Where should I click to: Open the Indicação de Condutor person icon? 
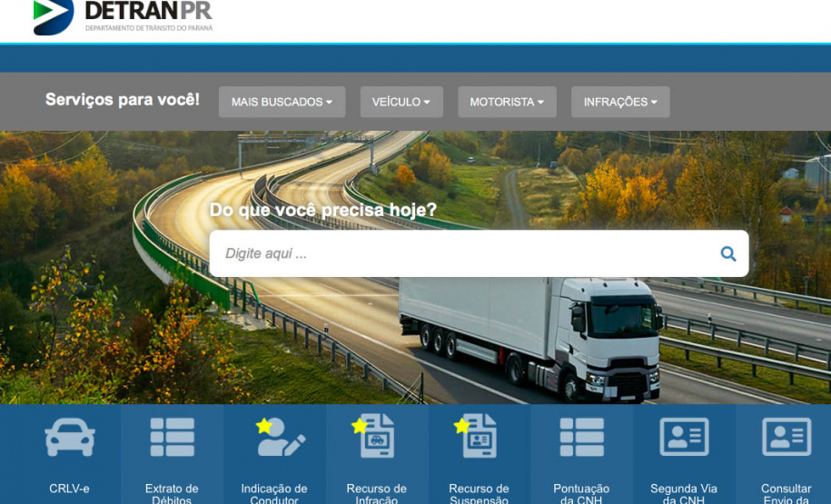(280, 437)
